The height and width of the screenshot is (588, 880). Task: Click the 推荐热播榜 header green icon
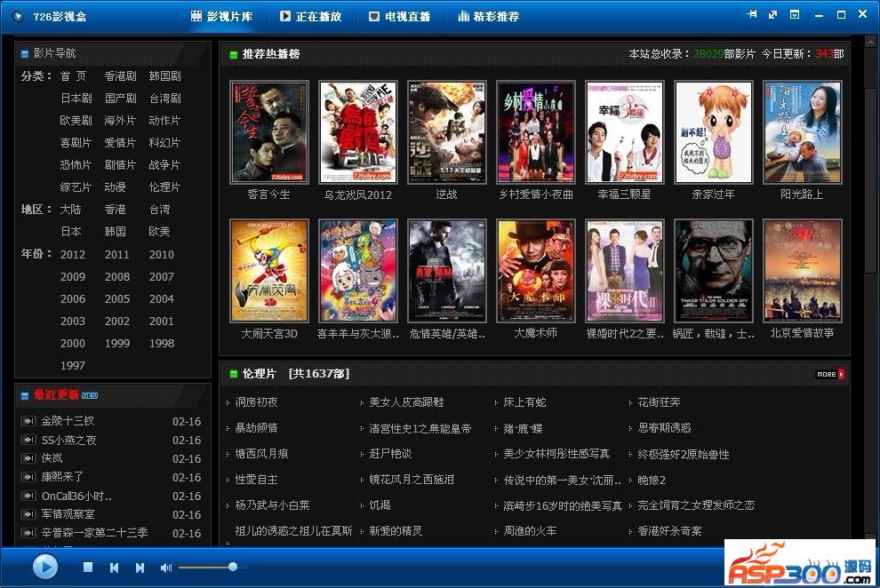(x=234, y=54)
